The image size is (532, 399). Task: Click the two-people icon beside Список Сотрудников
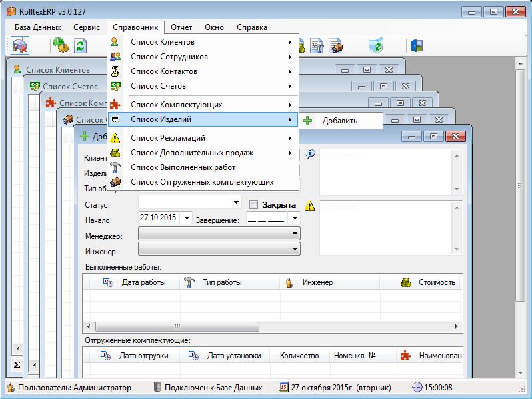115,57
